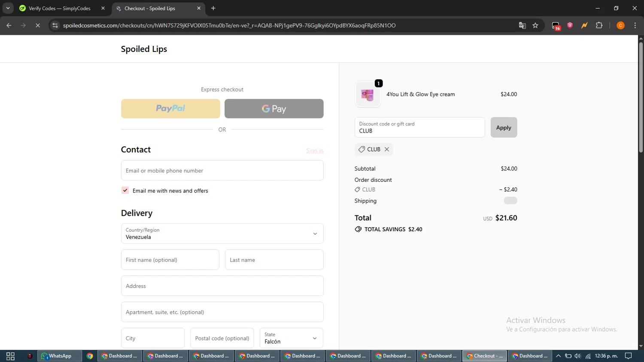Screen dimensions: 644x362
Task: Open the Chrome three-dot menu
Action: coord(635,25)
